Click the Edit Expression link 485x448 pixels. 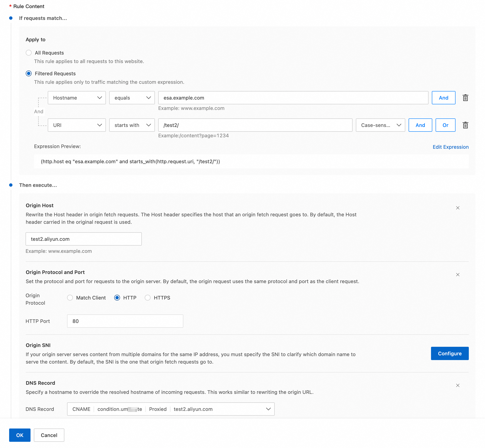(x=450, y=147)
